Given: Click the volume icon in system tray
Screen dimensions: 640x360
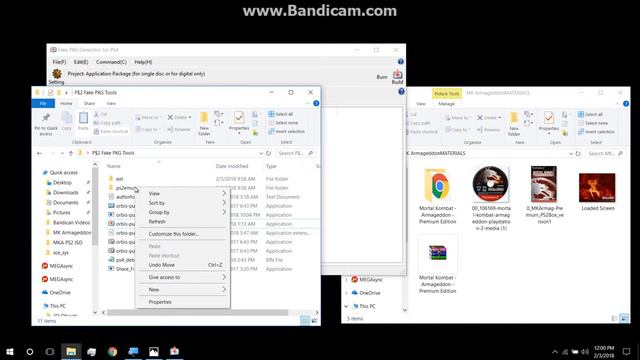Looking at the screenshot, I should [585, 351].
